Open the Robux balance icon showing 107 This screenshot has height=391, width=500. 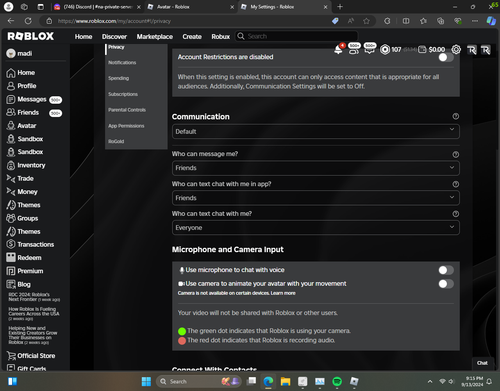[x=385, y=50]
